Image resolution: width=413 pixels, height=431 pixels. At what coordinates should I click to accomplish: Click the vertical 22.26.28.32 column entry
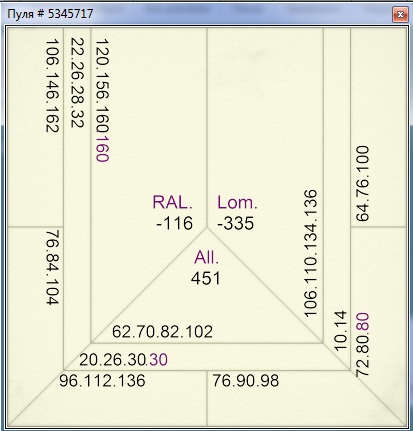[77, 83]
